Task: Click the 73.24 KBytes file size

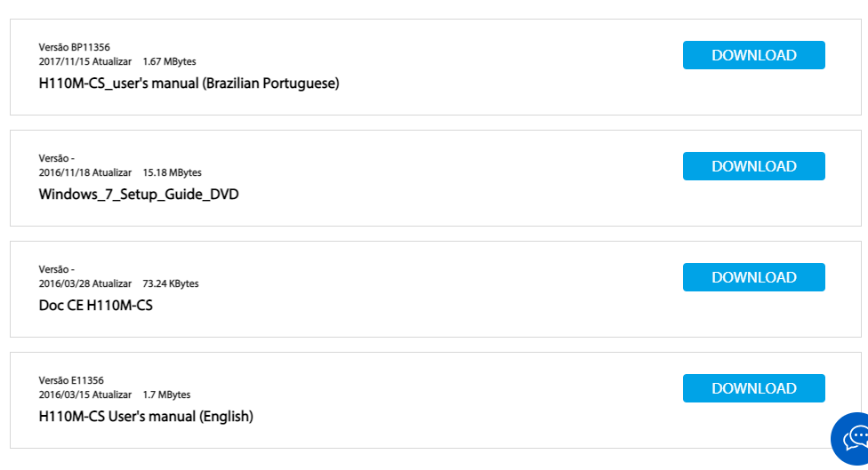Action: pos(171,284)
